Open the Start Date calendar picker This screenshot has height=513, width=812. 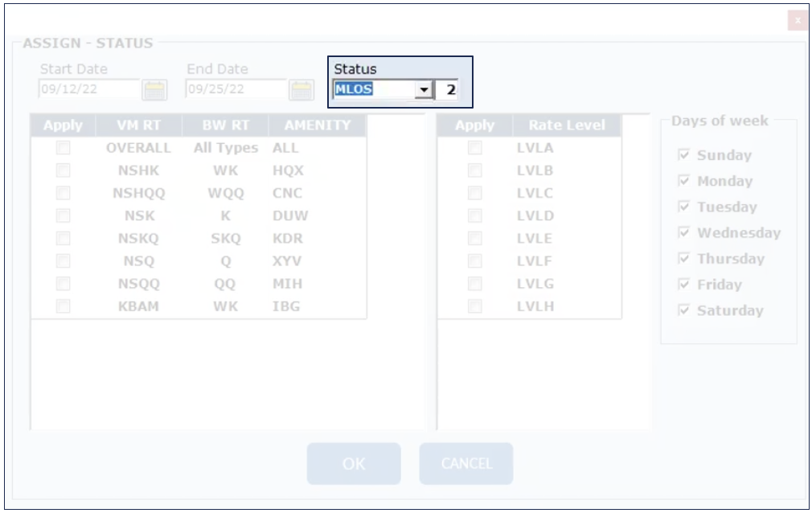coord(154,89)
